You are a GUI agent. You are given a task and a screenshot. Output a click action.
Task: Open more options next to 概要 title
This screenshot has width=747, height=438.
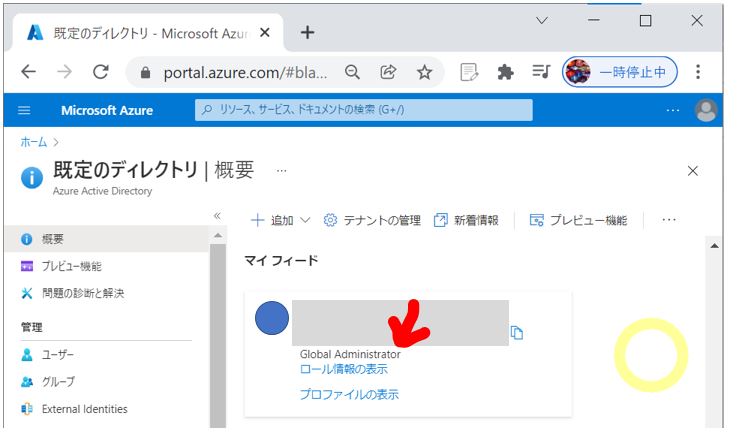(x=282, y=171)
